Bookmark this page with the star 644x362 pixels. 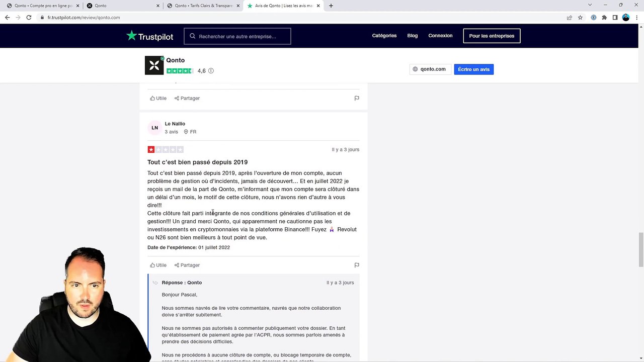click(x=580, y=17)
